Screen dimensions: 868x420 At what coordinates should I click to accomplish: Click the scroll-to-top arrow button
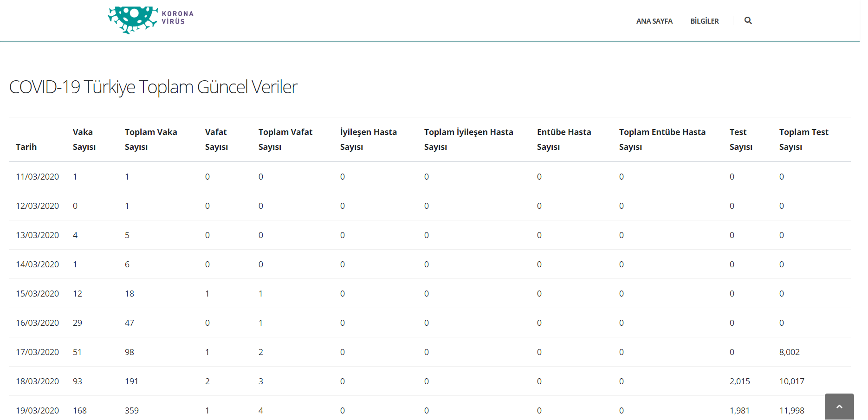[x=839, y=407]
